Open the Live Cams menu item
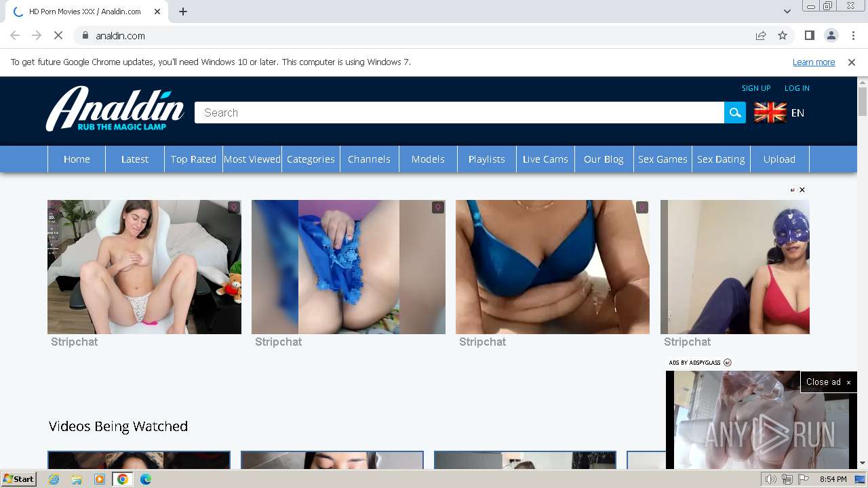The width and height of the screenshot is (868, 488). [x=545, y=159]
